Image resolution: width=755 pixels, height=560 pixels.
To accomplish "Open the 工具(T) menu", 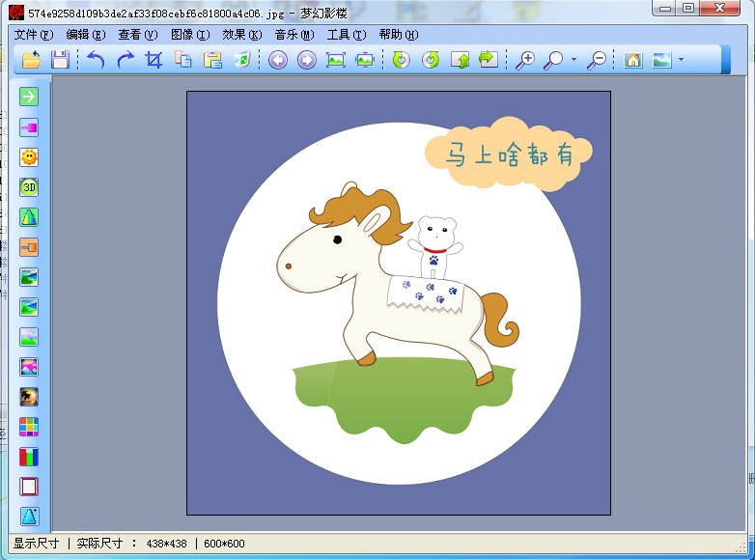I will [346, 34].
